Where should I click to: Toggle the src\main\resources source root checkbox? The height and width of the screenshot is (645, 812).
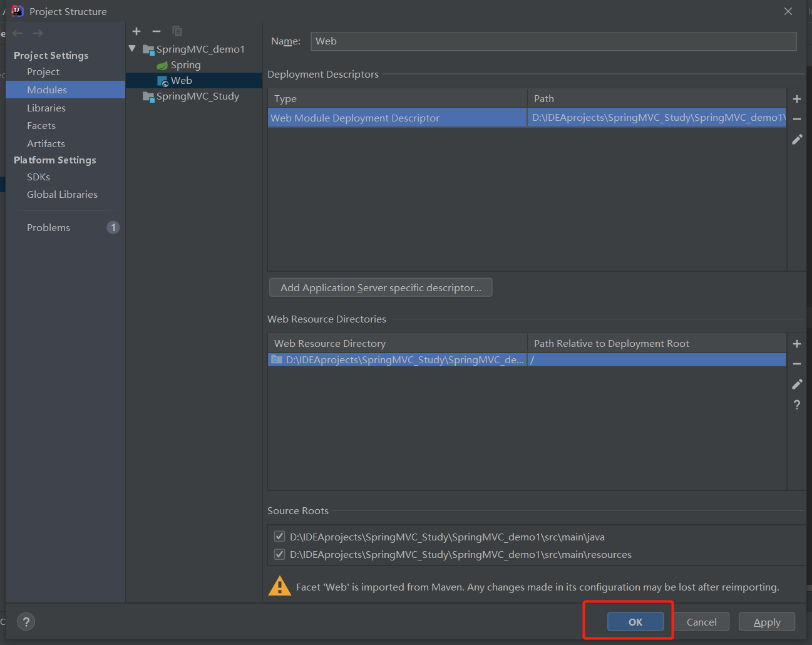(x=279, y=554)
